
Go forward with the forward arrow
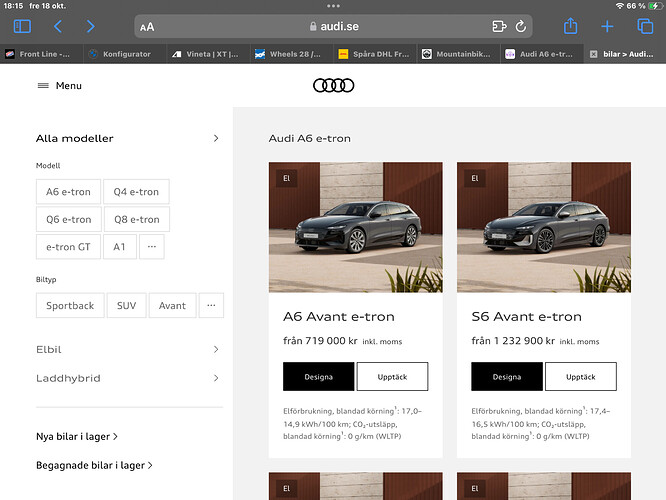click(x=90, y=26)
